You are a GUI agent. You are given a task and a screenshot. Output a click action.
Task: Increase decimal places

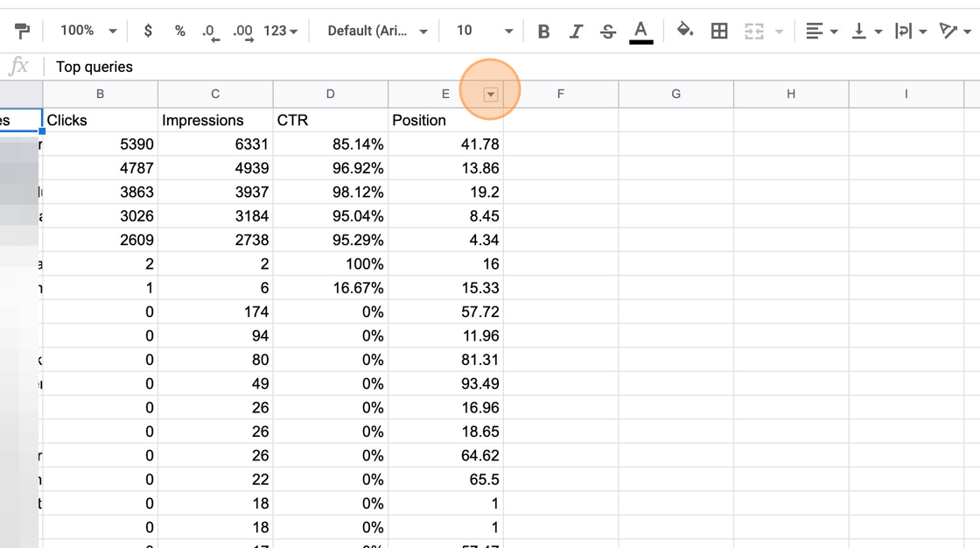pos(243,31)
